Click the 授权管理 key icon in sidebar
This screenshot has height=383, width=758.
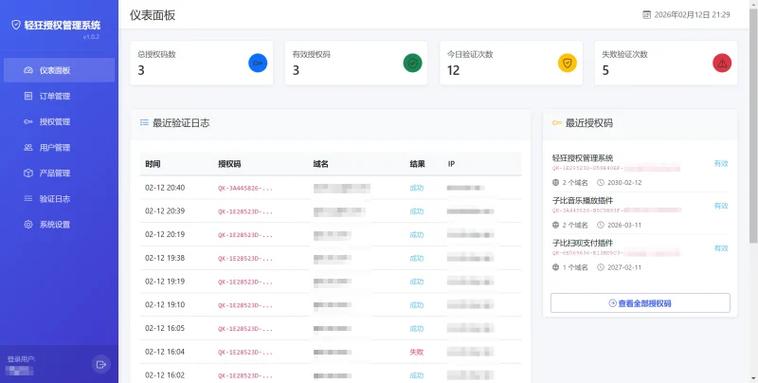point(29,121)
